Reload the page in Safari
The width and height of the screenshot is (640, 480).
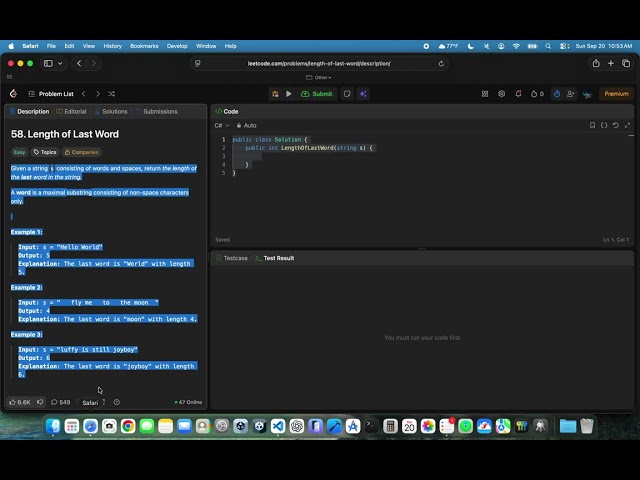[441, 63]
